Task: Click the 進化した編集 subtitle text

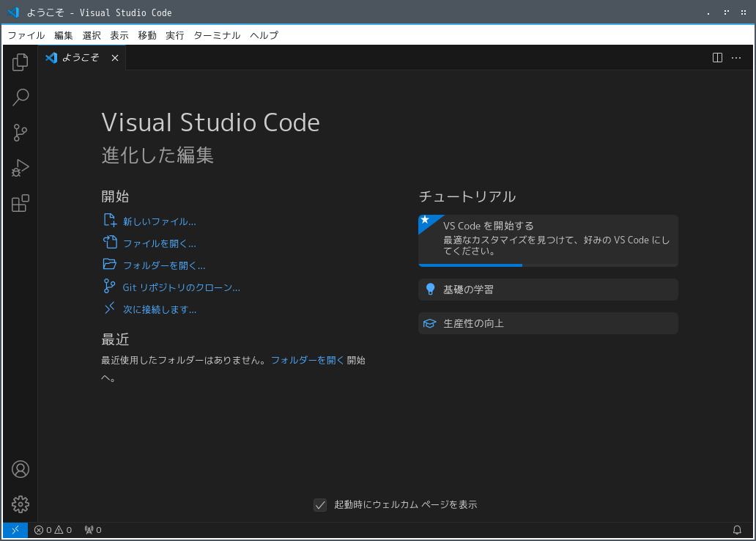Action: click(x=157, y=155)
